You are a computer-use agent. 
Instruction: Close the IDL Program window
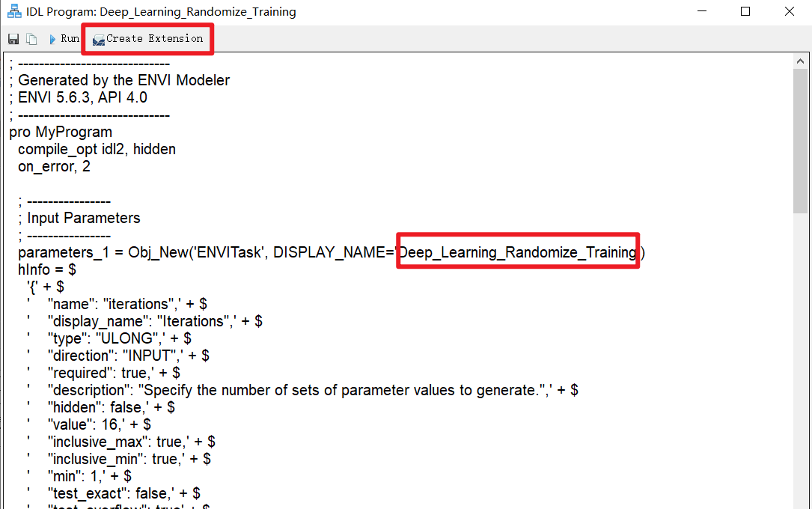(790, 11)
